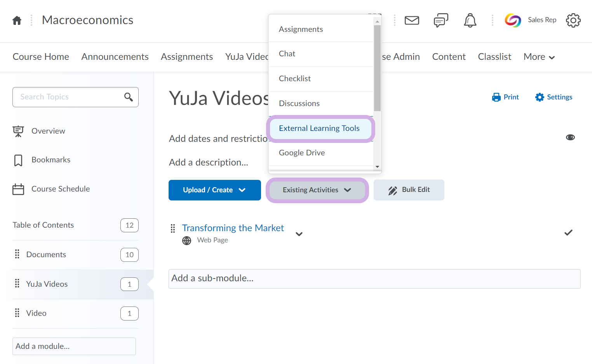Click the drag handle beside Transforming the Market
592x364 pixels.
pyautogui.click(x=173, y=228)
